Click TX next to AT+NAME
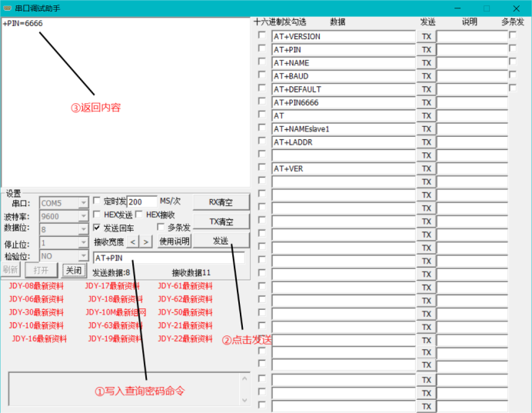 pos(426,63)
